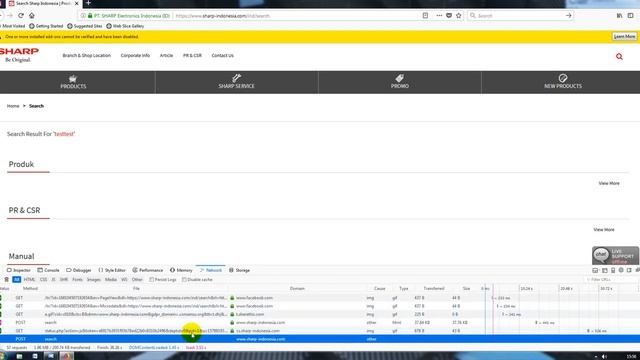Toggle reader view icon in address bar
The image size is (640, 360).
(x=425, y=16)
